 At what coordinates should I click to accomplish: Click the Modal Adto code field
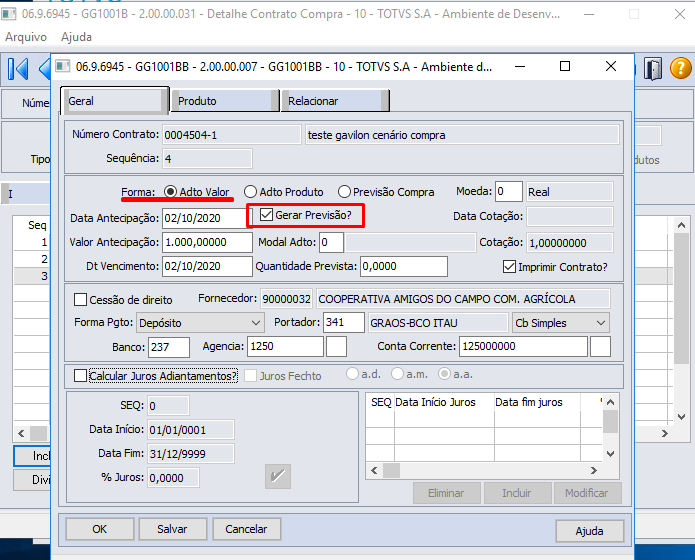(x=331, y=242)
